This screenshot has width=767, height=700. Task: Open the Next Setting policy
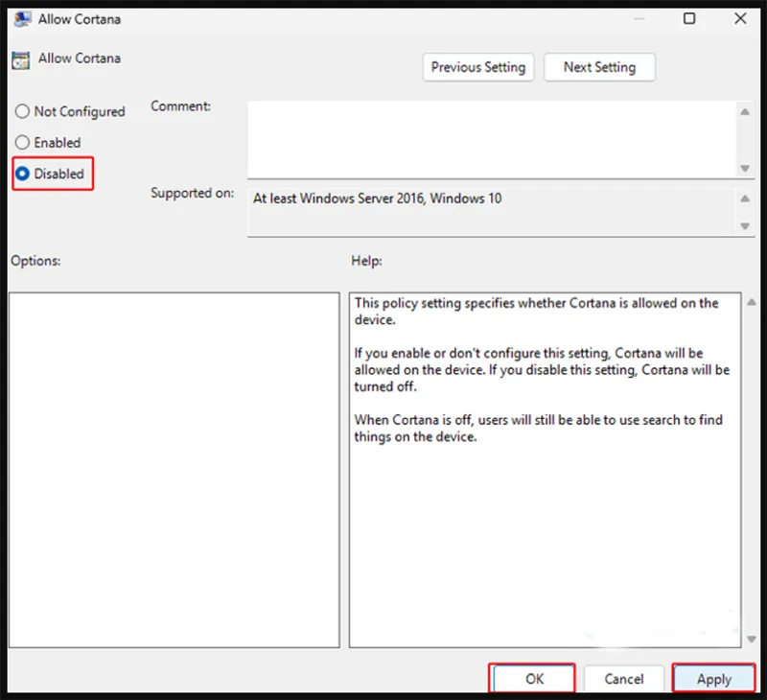tap(599, 67)
